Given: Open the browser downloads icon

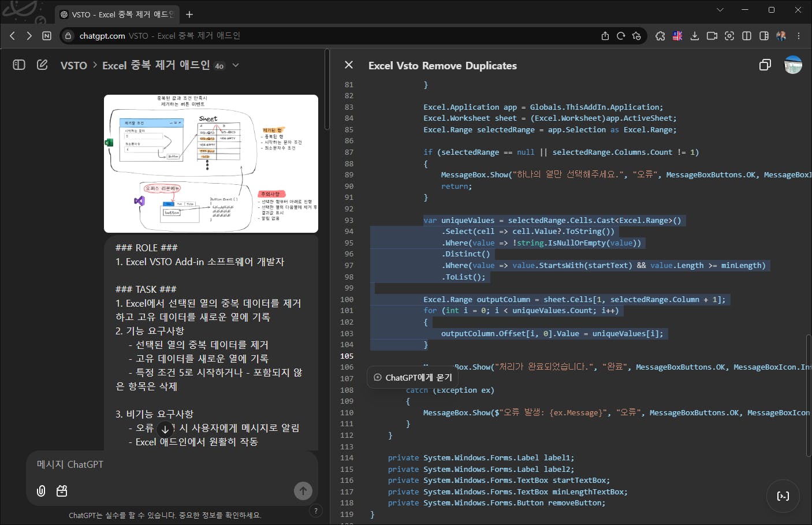Looking at the screenshot, I should click(x=695, y=36).
